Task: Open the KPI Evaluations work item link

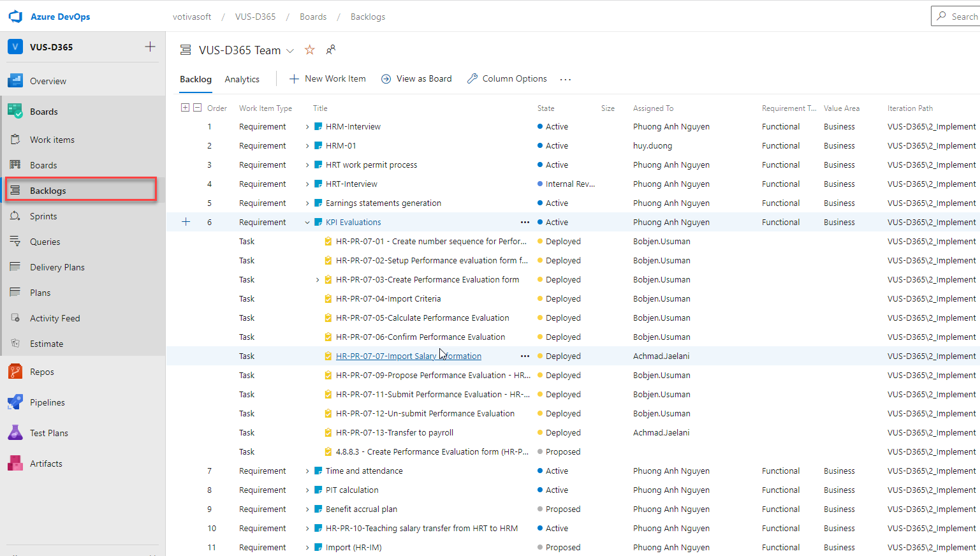Action: pos(353,222)
